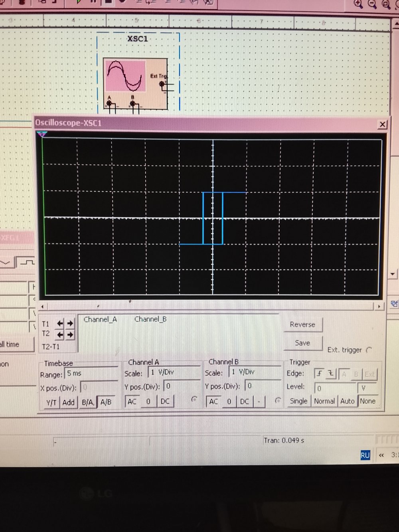Toggle Channel A AC coupling
Viewport: 399px width, 532px height.
pos(132,401)
